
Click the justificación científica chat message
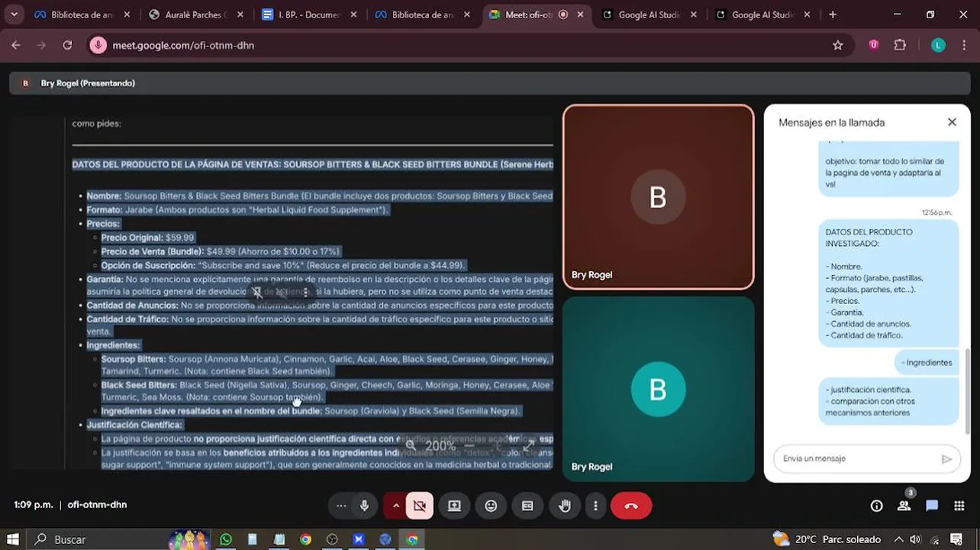click(x=888, y=401)
